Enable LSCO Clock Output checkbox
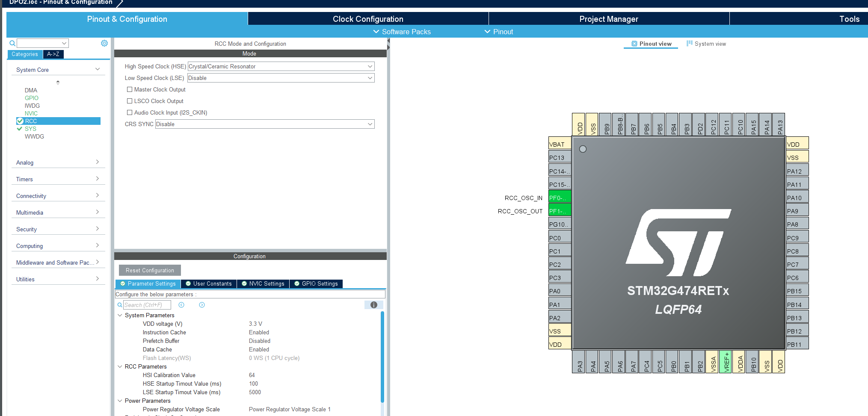The width and height of the screenshot is (868, 416). [130, 101]
